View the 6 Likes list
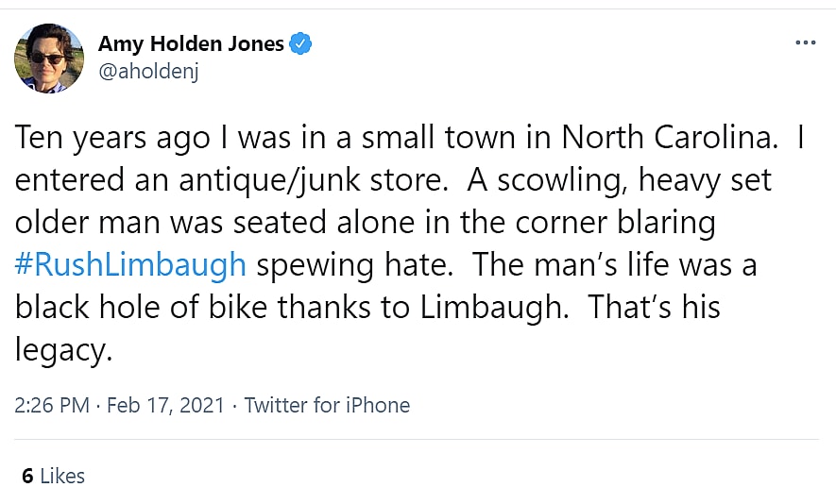 pyautogui.click(x=53, y=477)
